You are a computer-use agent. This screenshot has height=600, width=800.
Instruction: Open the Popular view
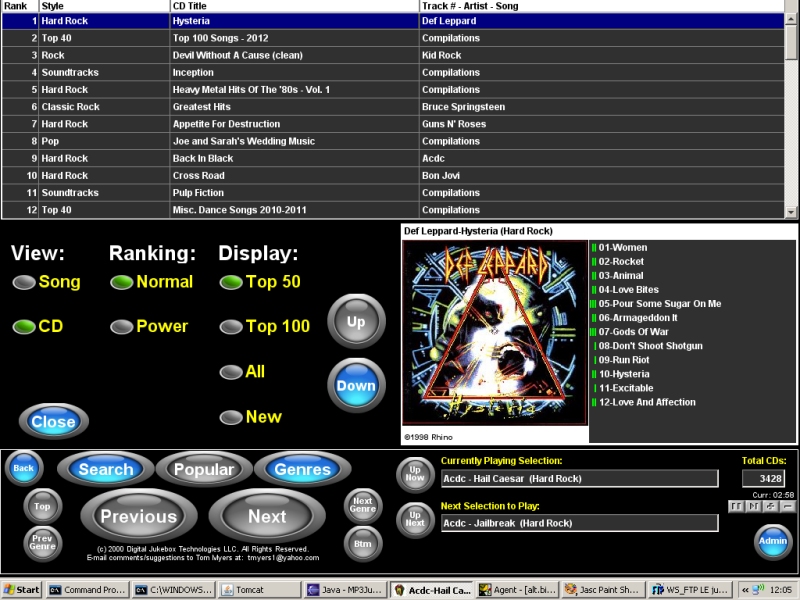pyautogui.click(x=204, y=469)
